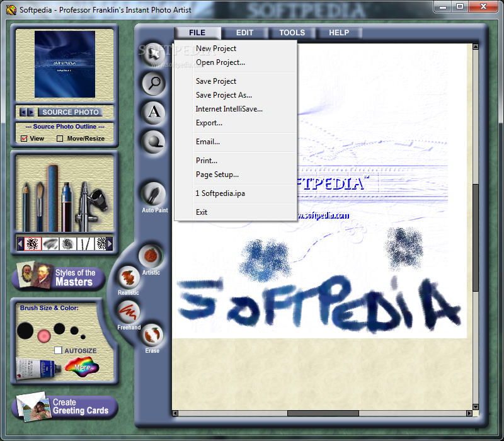Pick the blue marker pen tool

[67, 207]
